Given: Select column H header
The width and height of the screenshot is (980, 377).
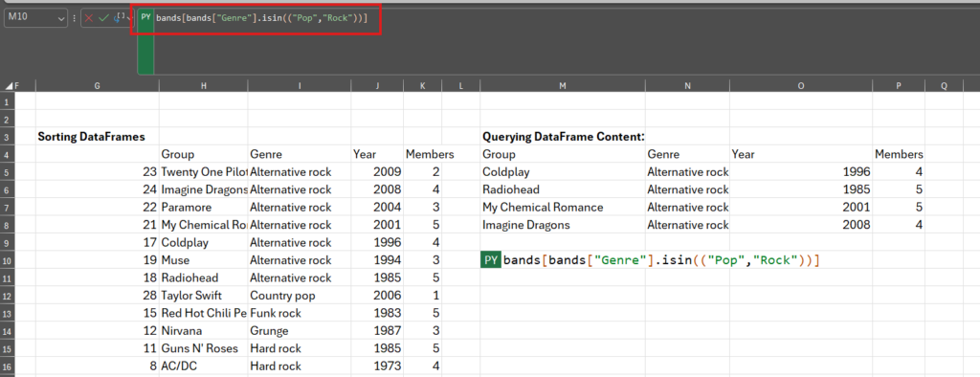Looking at the screenshot, I should pos(203,86).
